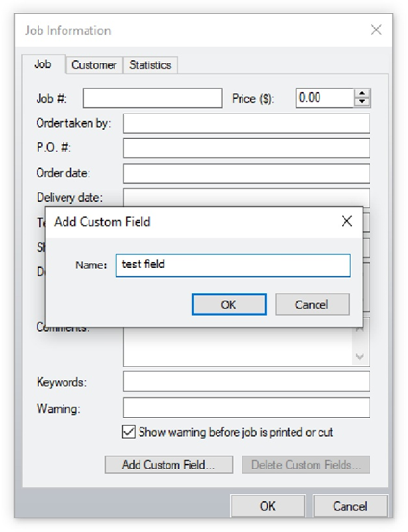Screen dimensions: 408x532
Task: Increase the Price value with up arrow
Action: [362, 93]
